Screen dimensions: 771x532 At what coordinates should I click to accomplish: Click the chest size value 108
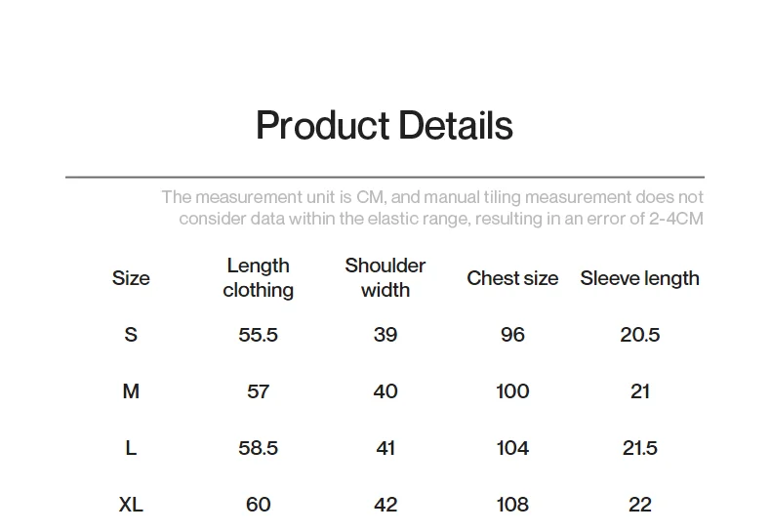[x=512, y=505]
